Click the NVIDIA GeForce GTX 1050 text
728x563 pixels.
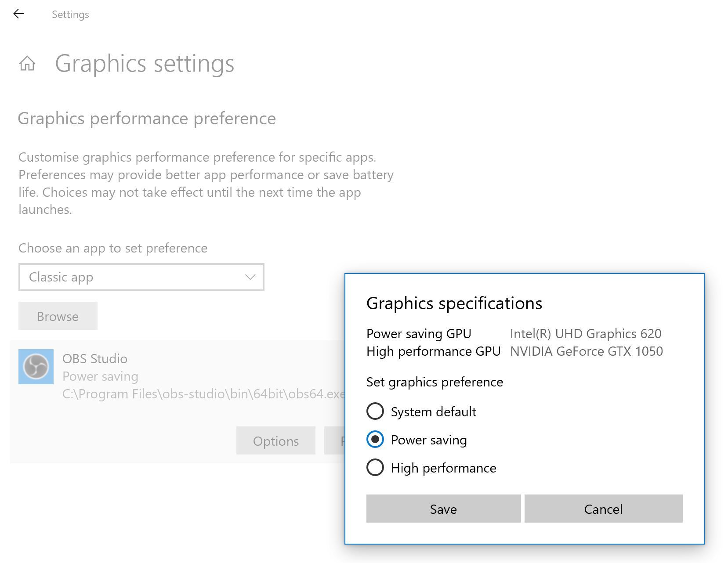(x=587, y=351)
